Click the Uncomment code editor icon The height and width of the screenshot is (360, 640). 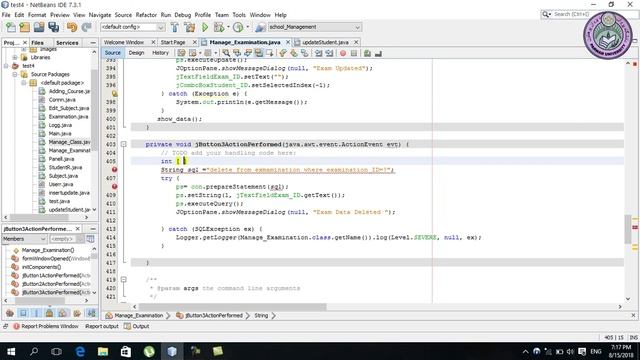(x=378, y=53)
